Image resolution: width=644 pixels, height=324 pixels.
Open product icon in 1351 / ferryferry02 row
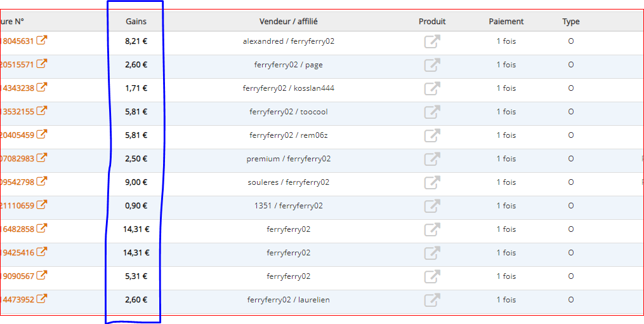(x=432, y=206)
